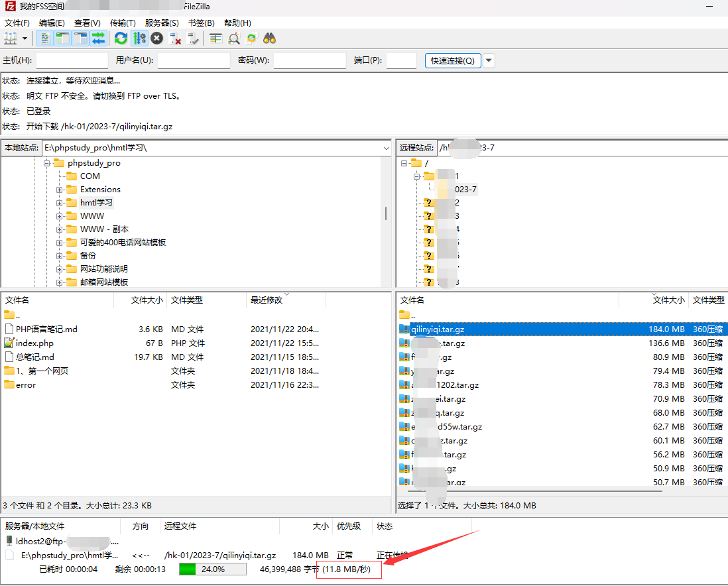The width and height of the screenshot is (728, 586).
Task: Open the 书签(B) menu
Action: (x=202, y=23)
